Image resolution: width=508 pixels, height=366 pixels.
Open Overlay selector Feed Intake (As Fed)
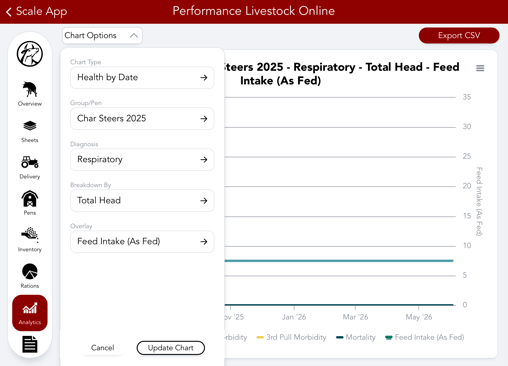click(142, 241)
